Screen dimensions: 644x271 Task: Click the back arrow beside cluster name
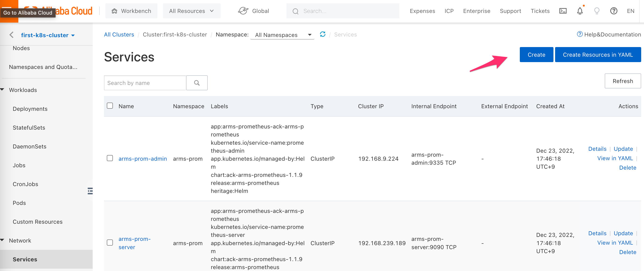(x=12, y=35)
